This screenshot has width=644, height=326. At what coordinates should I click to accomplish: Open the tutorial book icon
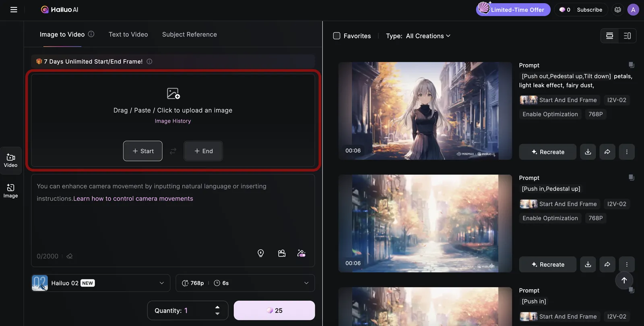pyautogui.click(x=618, y=10)
